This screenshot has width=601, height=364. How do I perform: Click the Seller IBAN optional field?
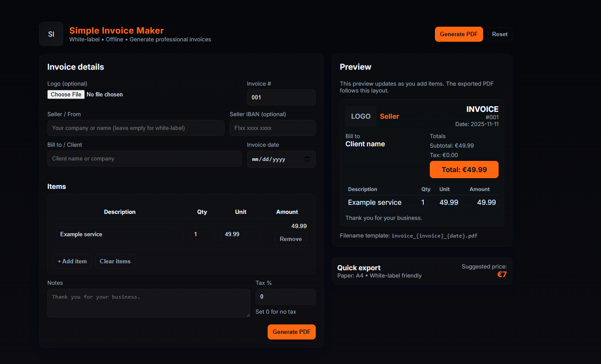(x=272, y=128)
